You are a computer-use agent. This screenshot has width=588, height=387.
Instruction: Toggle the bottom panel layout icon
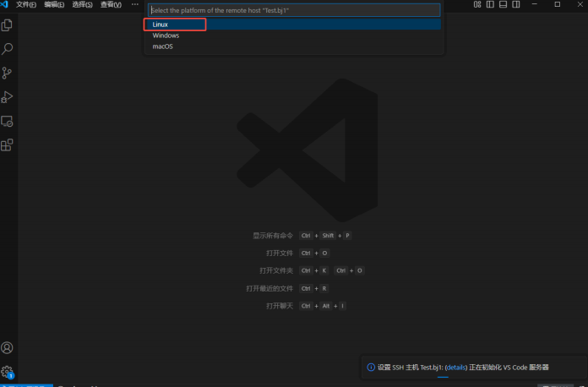(x=504, y=4)
